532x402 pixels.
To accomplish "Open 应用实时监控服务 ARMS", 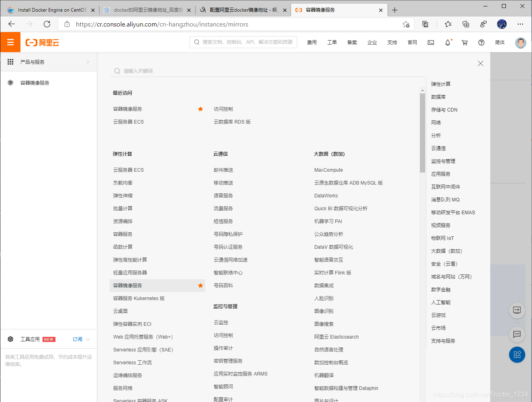I will [241, 374].
